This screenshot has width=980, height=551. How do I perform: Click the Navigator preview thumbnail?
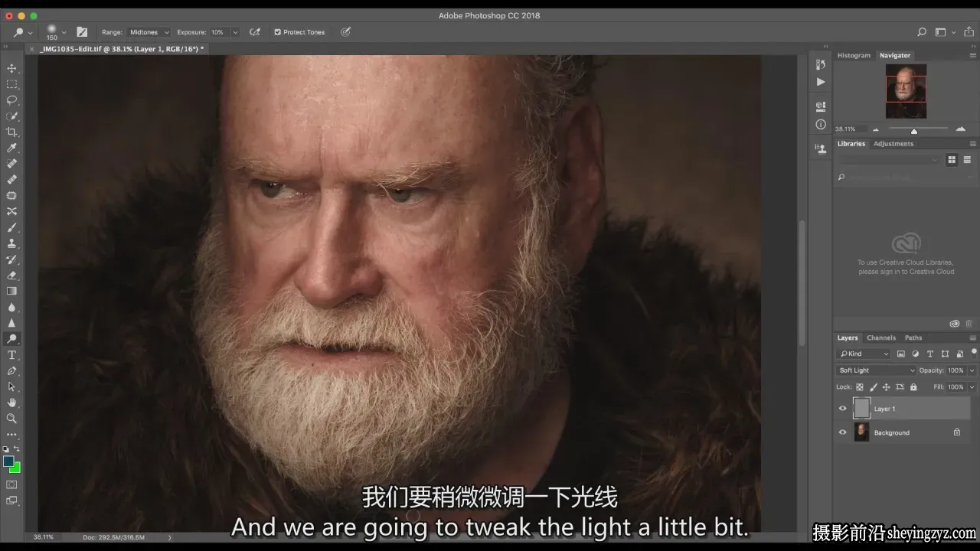pos(906,91)
